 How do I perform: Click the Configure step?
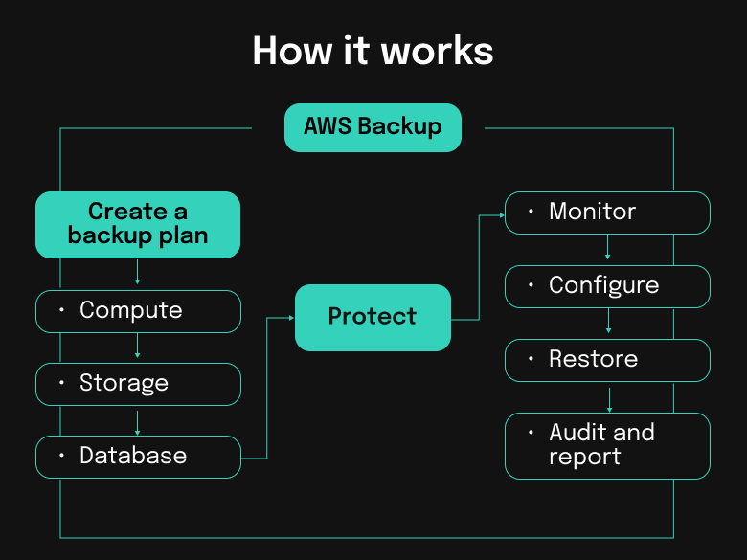tap(607, 286)
